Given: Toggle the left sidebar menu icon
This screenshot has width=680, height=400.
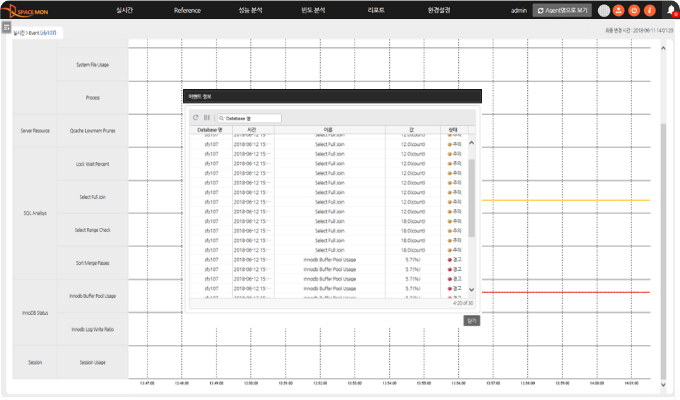Looking at the screenshot, I should coord(6,27).
